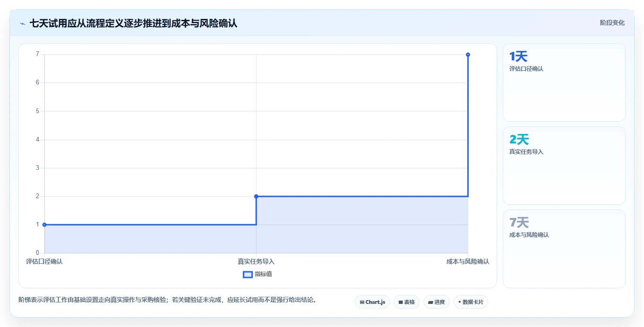Click the footnote text starting 阶梯表示评估工作
The image size is (644, 327).
(x=167, y=300)
